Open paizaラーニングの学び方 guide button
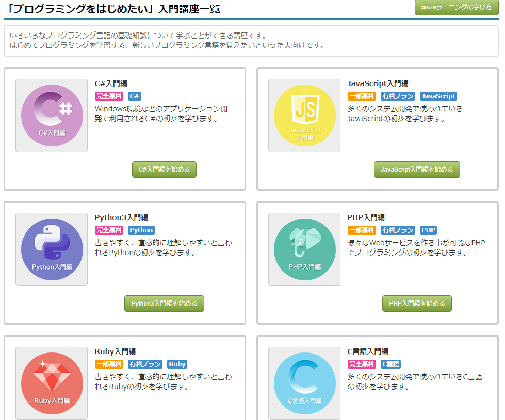The image size is (505, 420). click(457, 7)
